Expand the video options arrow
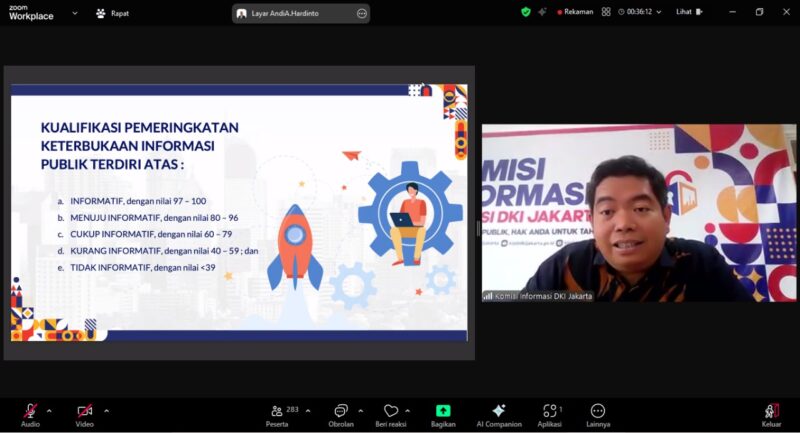This screenshot has width=800, height=433. click(106, 410)
